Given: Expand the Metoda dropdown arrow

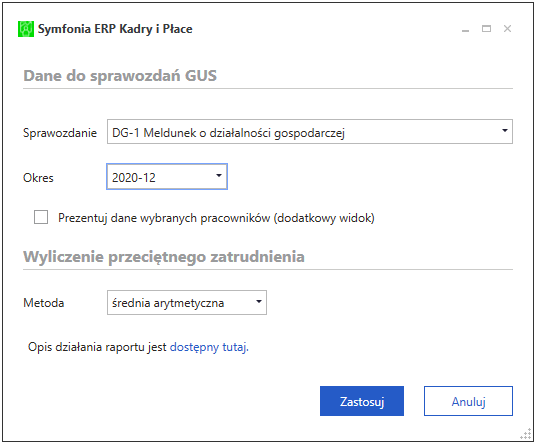Looking at the screenshot, I should tap(259, 302).
